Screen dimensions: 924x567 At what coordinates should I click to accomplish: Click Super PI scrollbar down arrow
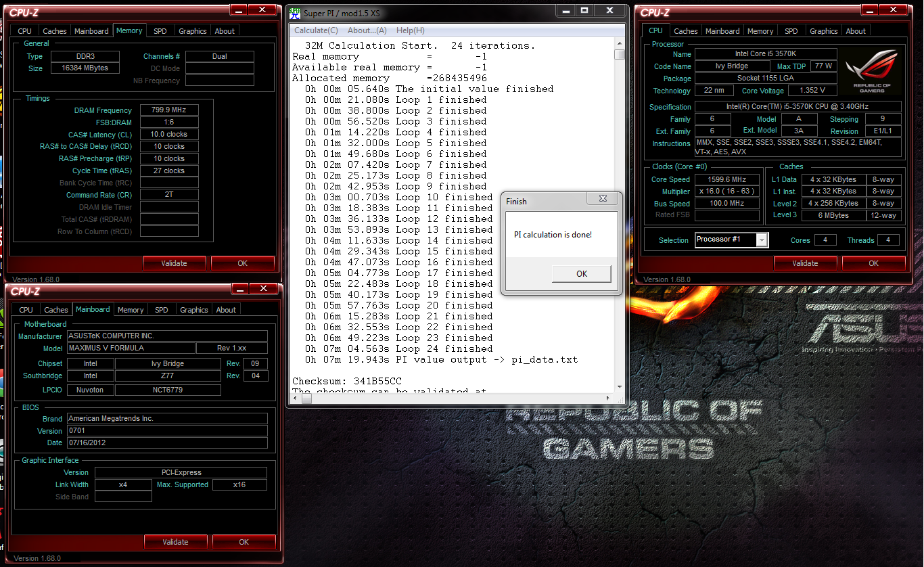coord(620,387)
